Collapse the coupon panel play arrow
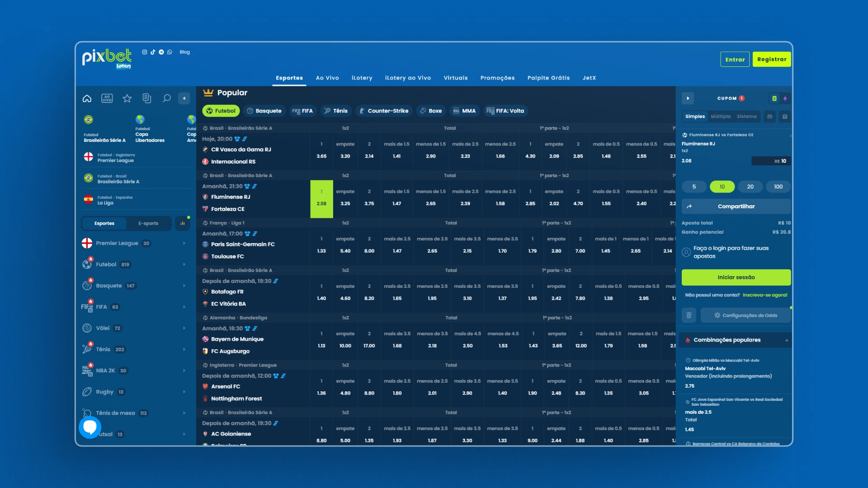Viewport: 868px width, 488px height. [x=688, y=98]
